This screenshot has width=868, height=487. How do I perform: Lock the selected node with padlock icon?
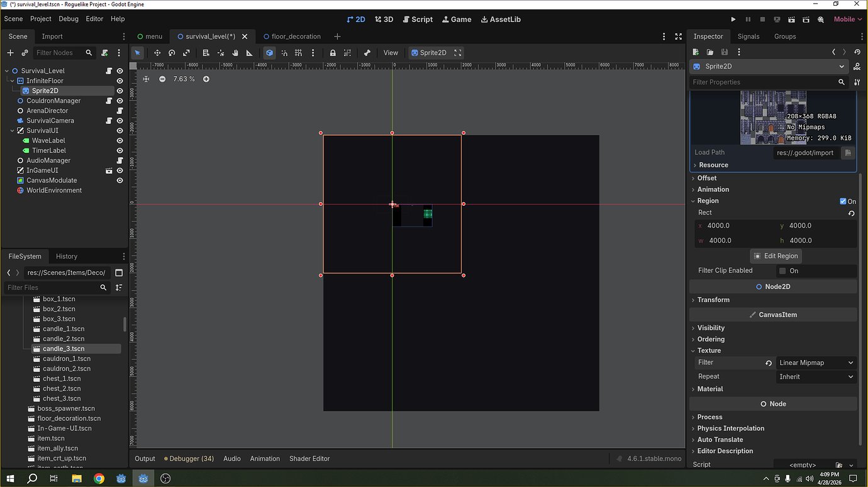point(333,53)
